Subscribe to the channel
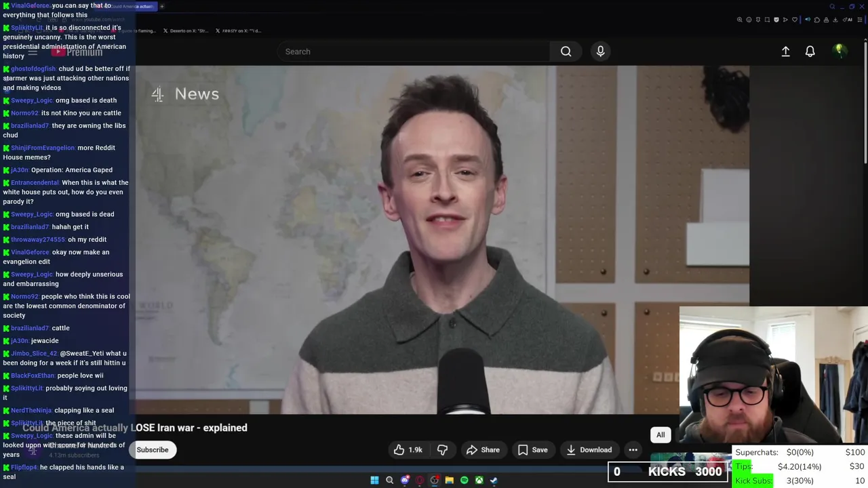Image resolution: width=868 pixels, height=488 pixels. point(153,449)
